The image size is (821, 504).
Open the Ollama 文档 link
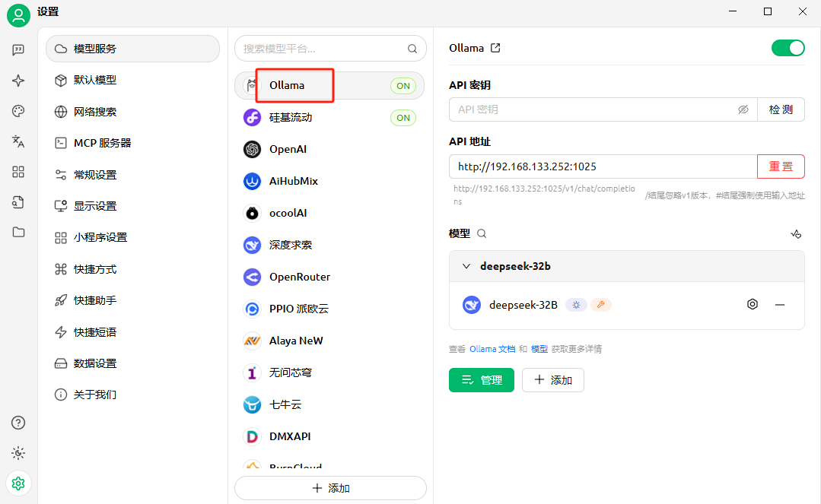tap(492, 349)
